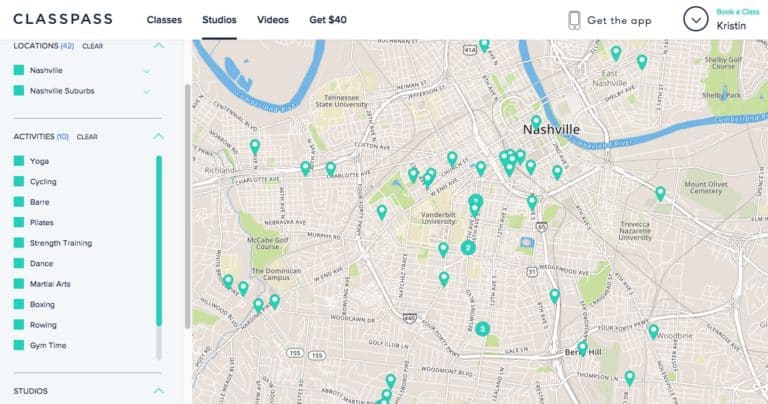The height and width of the screenshot is (404, 768).
Task: Clear the Locations filters
Action: 93,46
